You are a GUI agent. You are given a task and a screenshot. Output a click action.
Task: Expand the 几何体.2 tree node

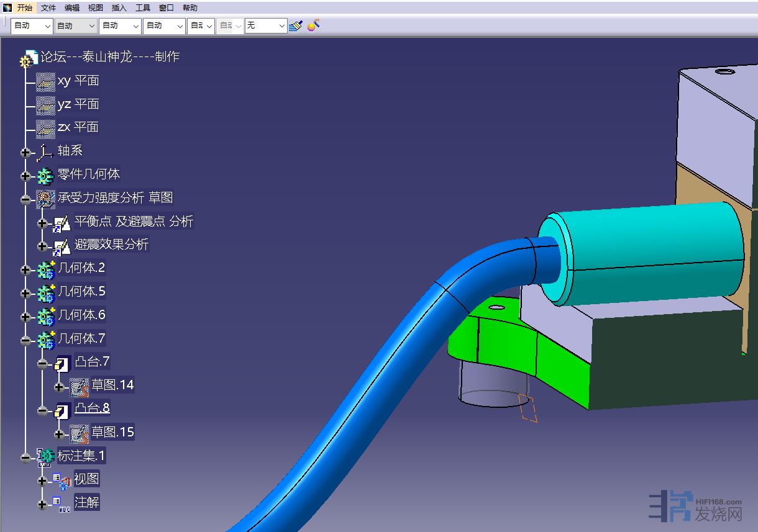point(25,270)
